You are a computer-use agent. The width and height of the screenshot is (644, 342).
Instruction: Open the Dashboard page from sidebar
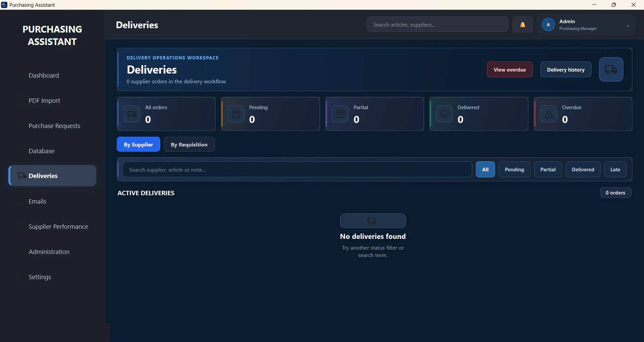click(44, 75)
